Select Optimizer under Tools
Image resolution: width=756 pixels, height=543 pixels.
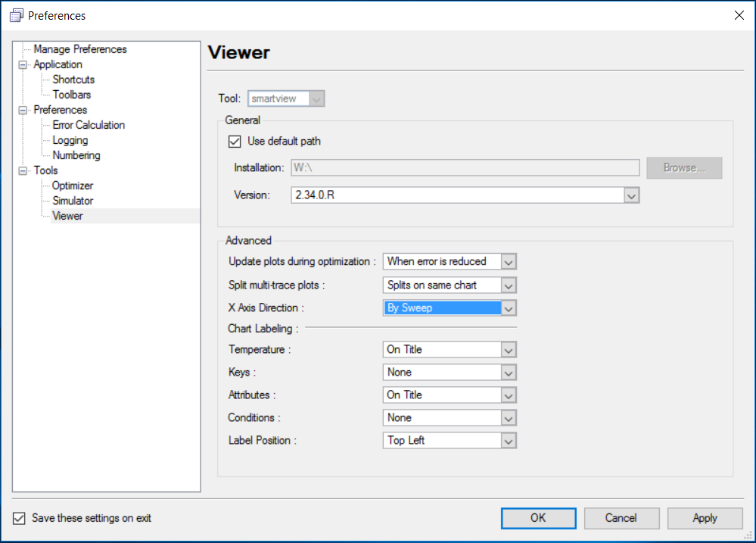73,186
